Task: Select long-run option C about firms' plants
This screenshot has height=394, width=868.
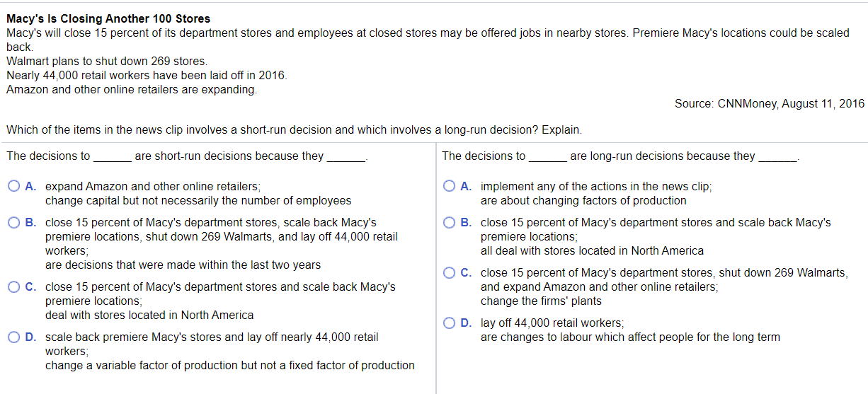Action: tap(450, 273)
